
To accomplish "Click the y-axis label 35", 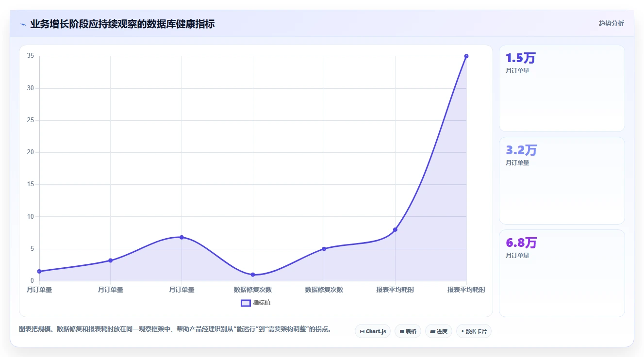I will coord(31,56).
